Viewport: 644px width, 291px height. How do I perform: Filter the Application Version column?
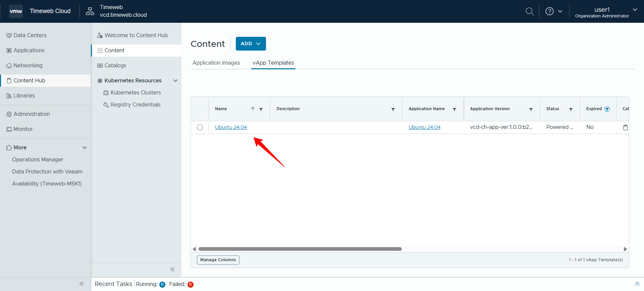[x=531, y=109]
